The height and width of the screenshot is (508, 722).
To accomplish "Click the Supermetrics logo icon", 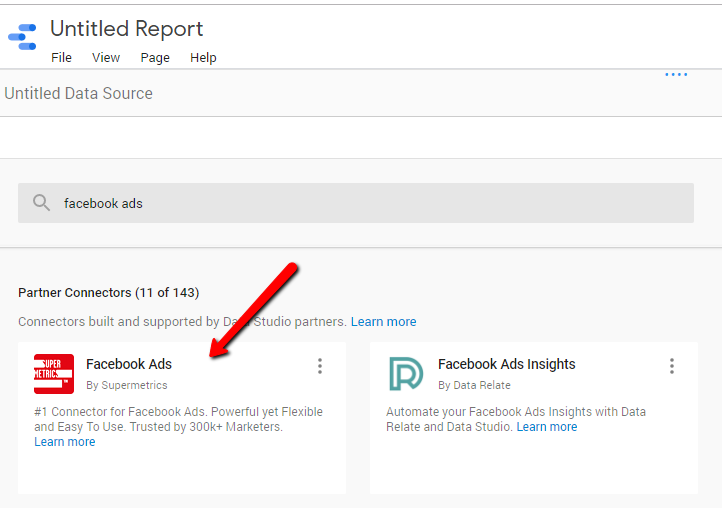I will click(54, 374).
